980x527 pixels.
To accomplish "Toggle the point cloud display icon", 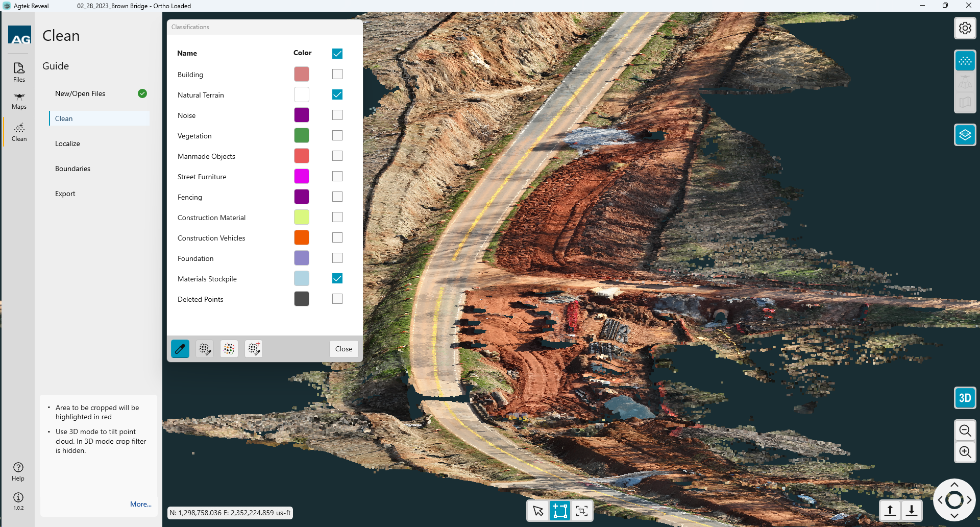I will [965, 61].
